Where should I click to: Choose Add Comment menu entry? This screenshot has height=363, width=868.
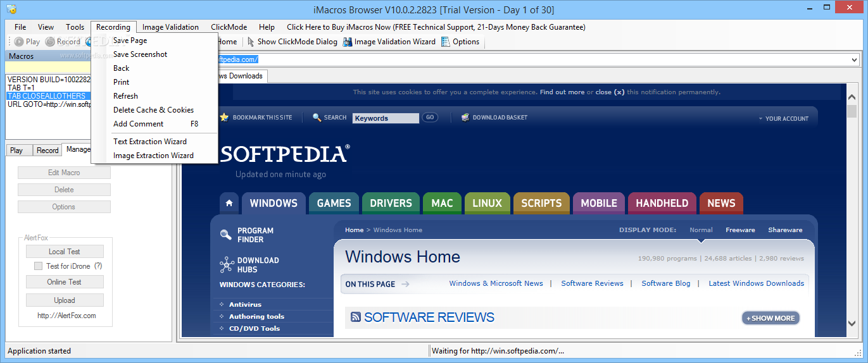[x=154, y=124]
